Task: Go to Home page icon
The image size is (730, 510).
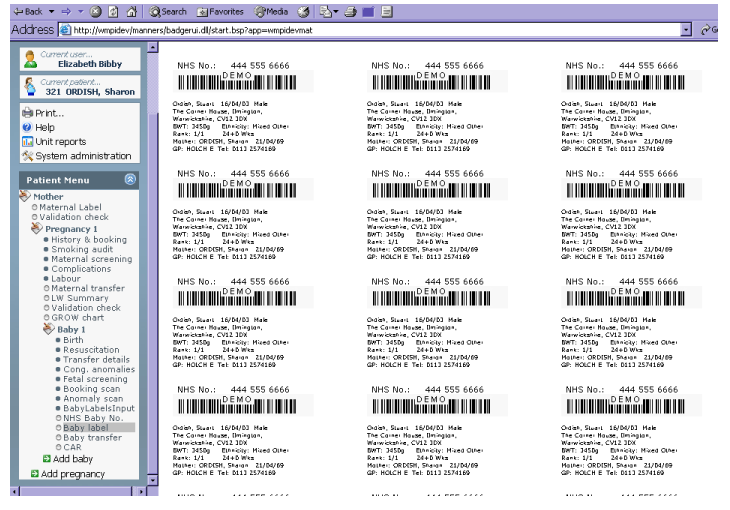Action: point(132,12)
